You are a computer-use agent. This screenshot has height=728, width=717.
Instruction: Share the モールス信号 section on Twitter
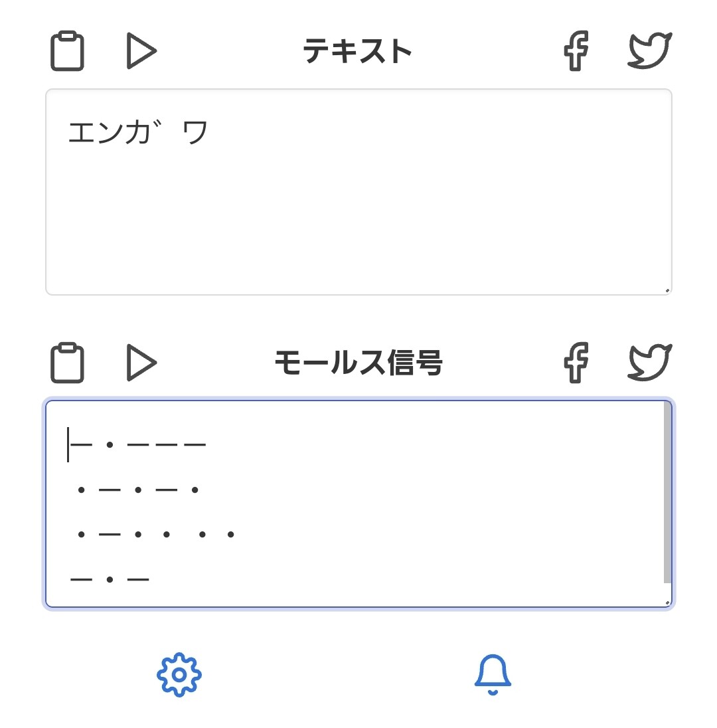[x=650, y=363]
